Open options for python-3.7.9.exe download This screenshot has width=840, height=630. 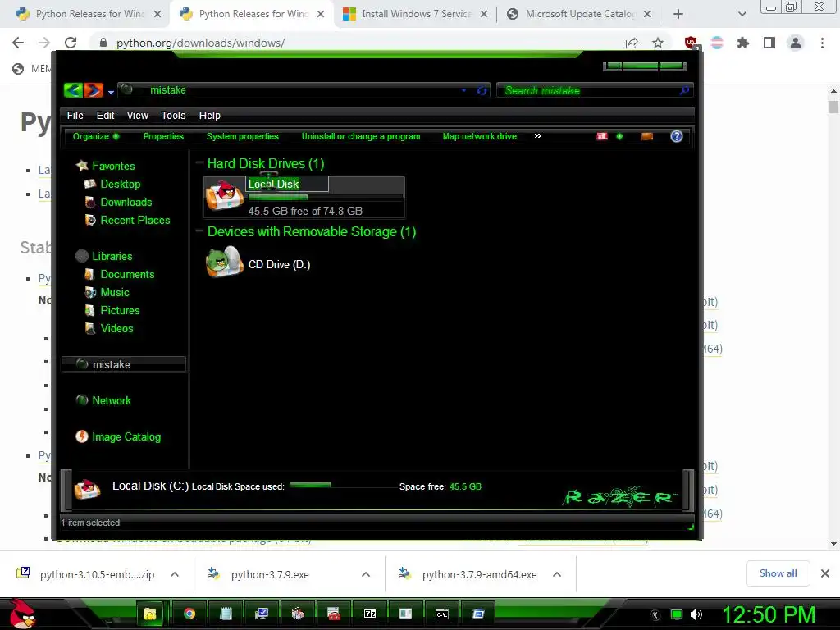366,574
